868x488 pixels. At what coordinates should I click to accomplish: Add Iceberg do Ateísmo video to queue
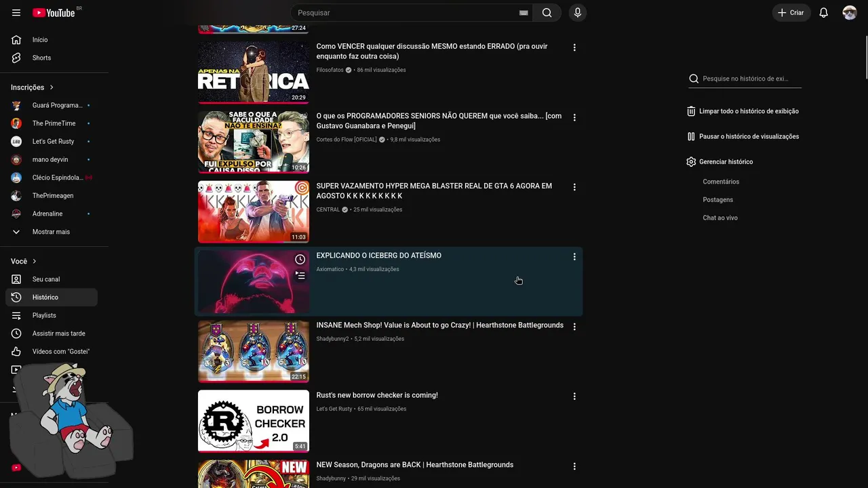point(300,275)
